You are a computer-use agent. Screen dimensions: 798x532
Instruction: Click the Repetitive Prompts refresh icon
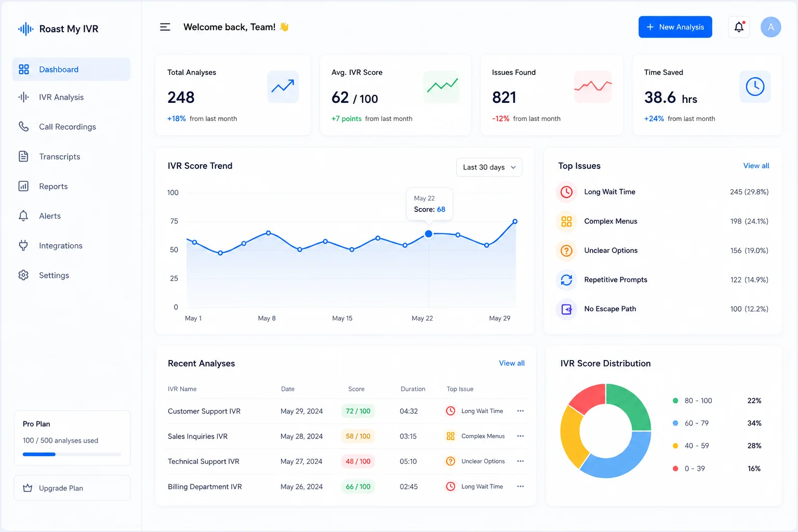point(566,280)
